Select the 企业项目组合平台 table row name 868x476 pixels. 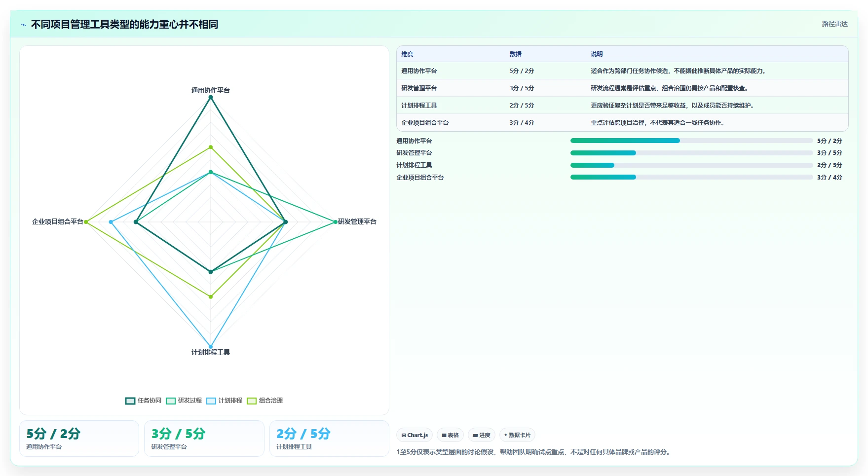425,123
